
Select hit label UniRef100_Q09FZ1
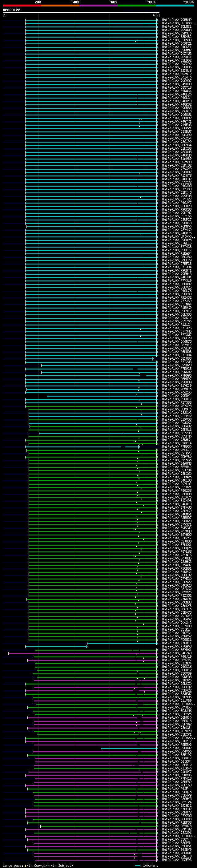177,43
